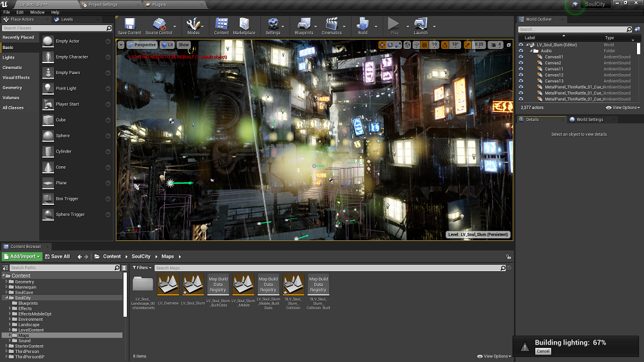644x362 pixels.
Task: Cancel the lighting build
Action: click(x=543, y=351)
